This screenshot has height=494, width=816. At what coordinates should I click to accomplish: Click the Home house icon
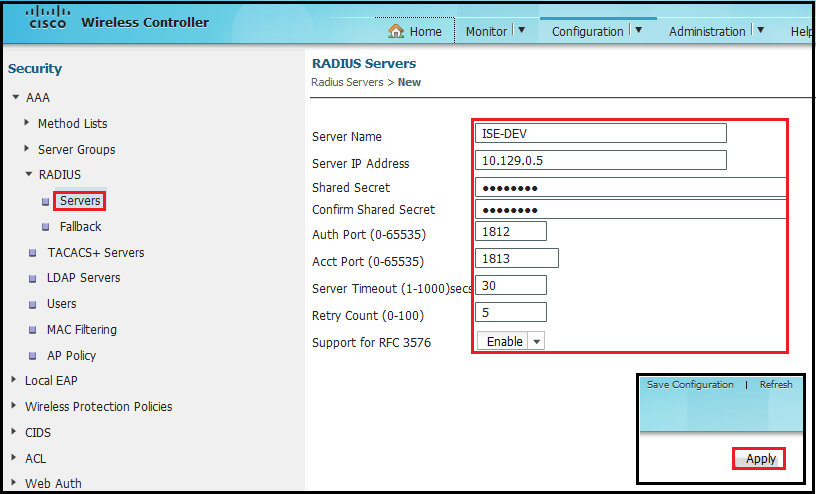pyautogui.click(x=396, y=31)
